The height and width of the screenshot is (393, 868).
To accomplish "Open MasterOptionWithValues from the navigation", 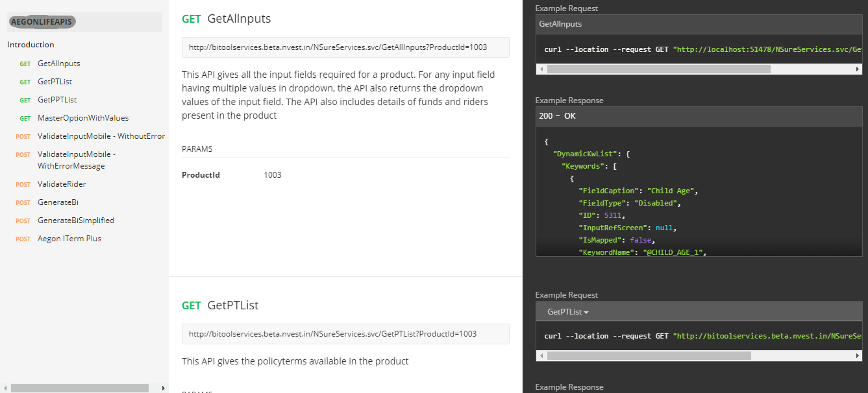I will (82, 118).
